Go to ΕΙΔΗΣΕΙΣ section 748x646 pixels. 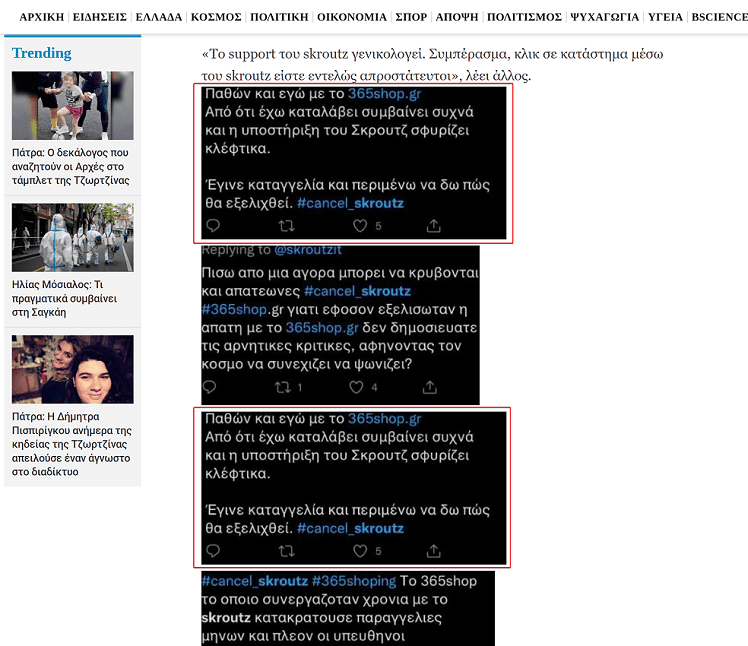100,17
